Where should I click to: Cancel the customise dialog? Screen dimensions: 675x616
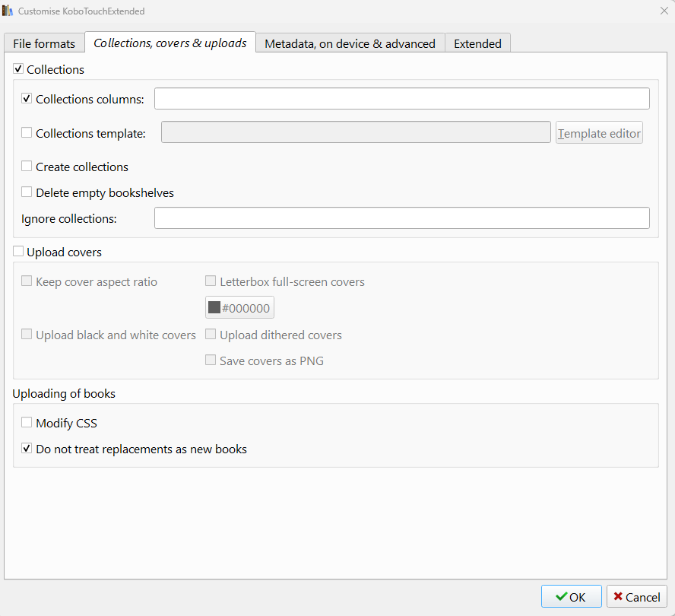pyautogui.click(x=637, y=597)
